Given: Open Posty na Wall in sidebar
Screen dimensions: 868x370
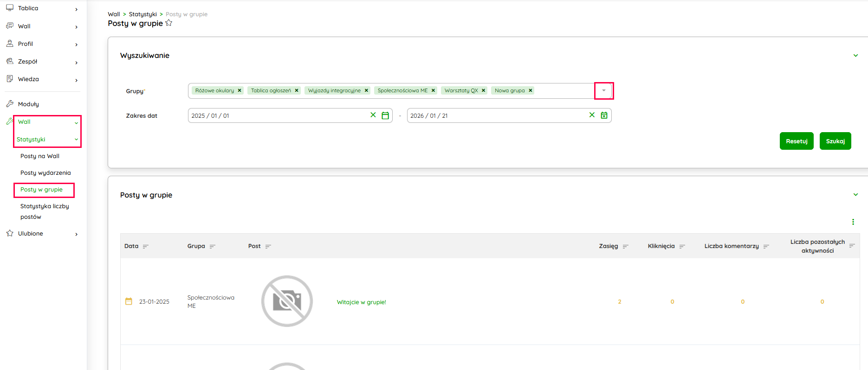Looking at the screenshot, I should [40, 156].
